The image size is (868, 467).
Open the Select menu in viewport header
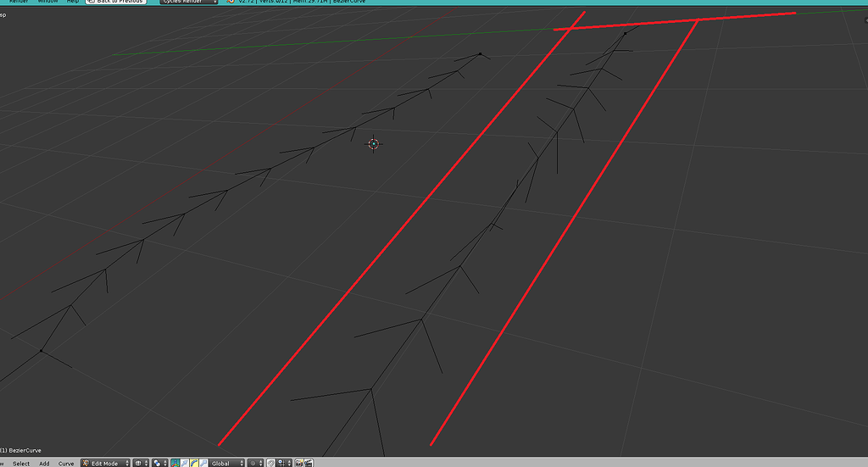pyautogui.click(x=21, y=464)
